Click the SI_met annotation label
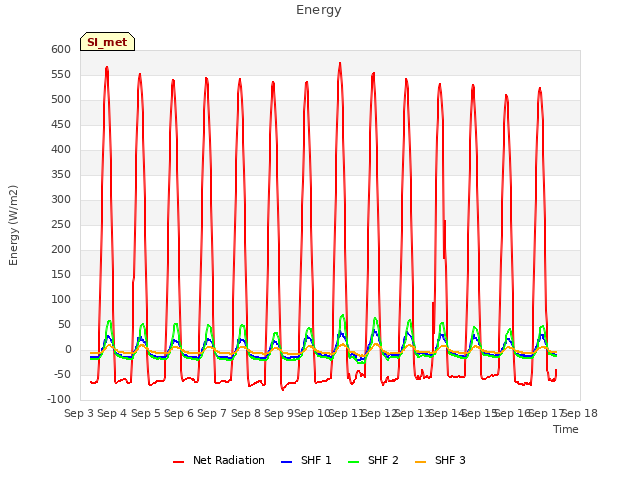640x480 pixels. (107, 42)
